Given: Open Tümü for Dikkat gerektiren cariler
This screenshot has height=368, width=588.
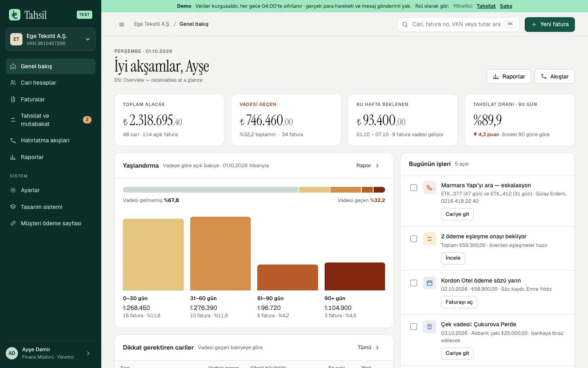Looking at the screenshot, I should 368,348.
